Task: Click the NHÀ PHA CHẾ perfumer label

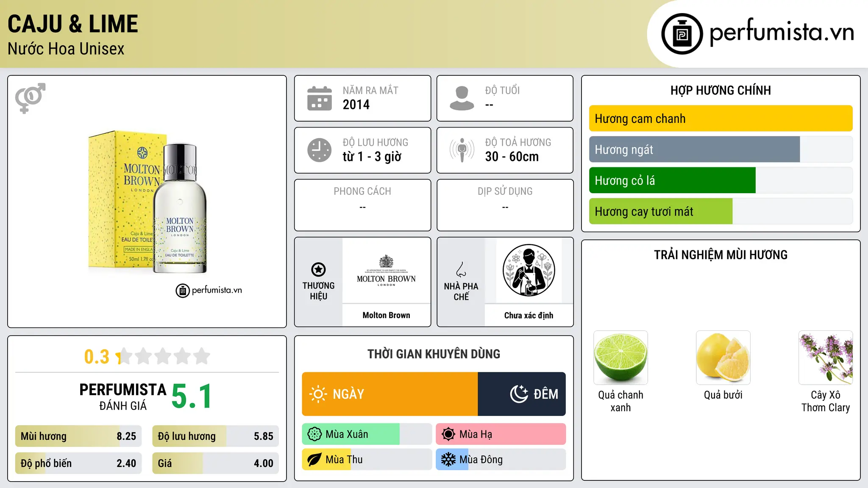Action: pos(461,291)
